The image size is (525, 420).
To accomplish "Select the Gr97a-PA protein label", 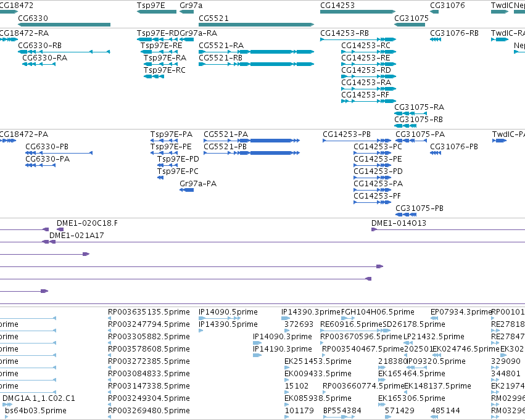I will (198, 184).
